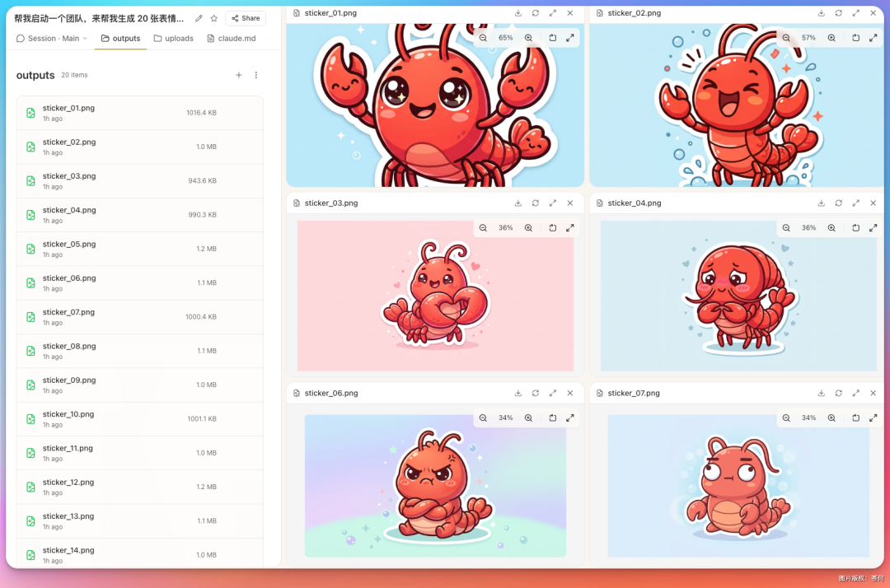This screenshot has height=588, width=890.
Task: Edit the session title with the pencil icon
Action: (x=198, y=17)
